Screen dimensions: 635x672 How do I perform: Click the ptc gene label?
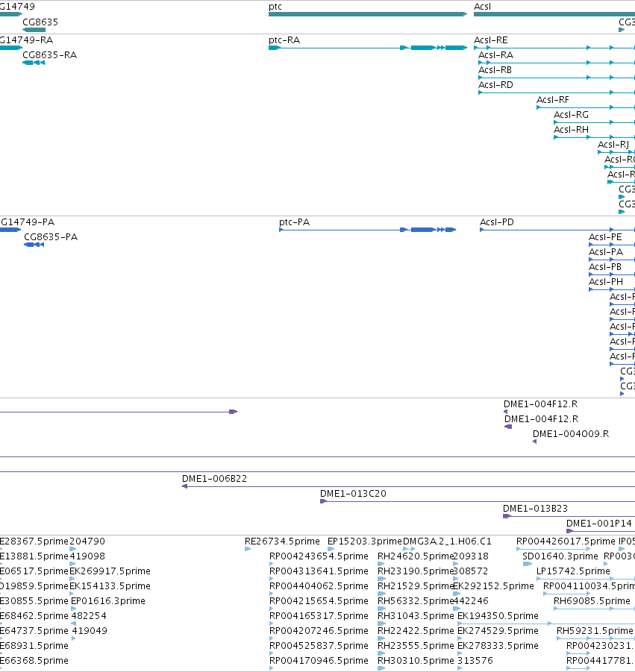[x=275, y=7]
